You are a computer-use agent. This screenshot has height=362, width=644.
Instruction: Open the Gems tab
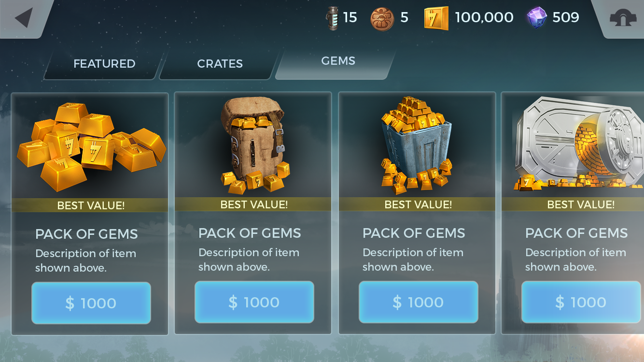point(338,61)
